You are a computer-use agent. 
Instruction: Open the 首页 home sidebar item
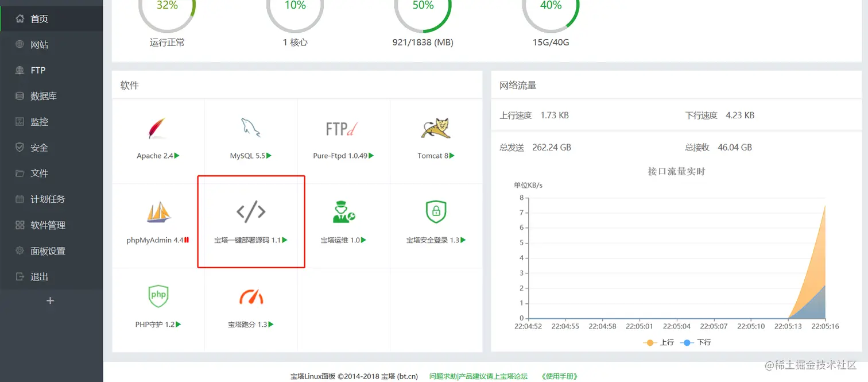pos(52,19)
